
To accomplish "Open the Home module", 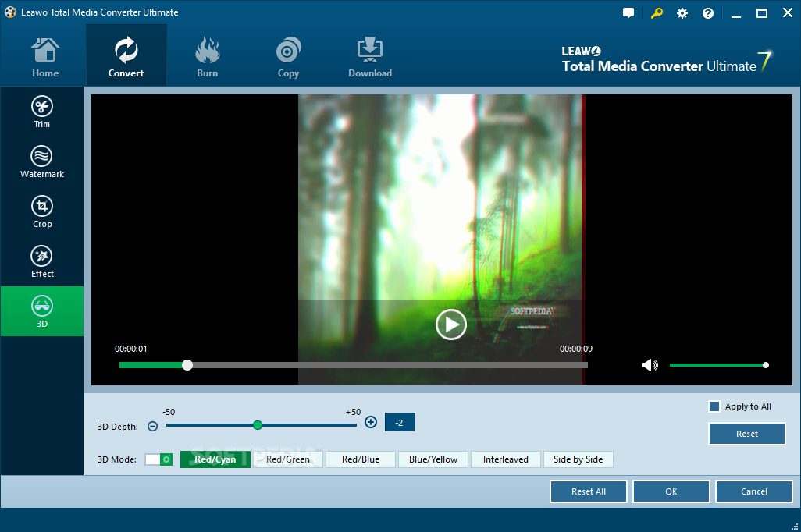I will [x=45, y=57].
